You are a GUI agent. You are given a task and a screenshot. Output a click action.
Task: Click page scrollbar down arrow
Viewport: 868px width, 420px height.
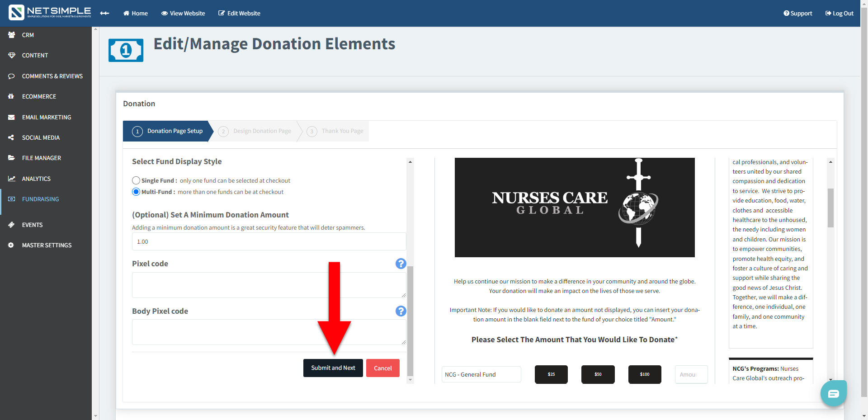[x=864, y=416]
